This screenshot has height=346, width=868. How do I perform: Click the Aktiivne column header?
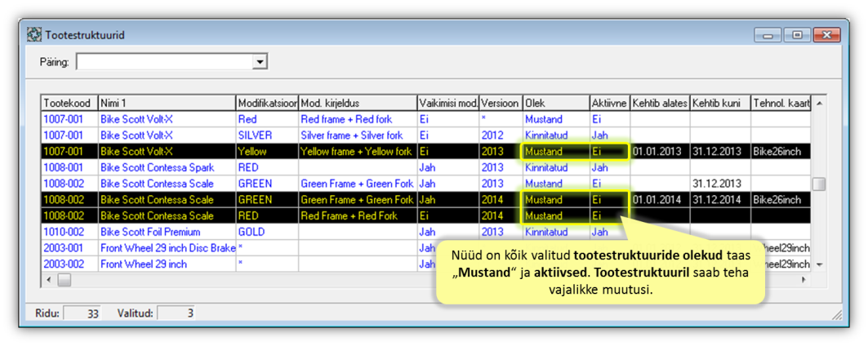click(610, 104)
